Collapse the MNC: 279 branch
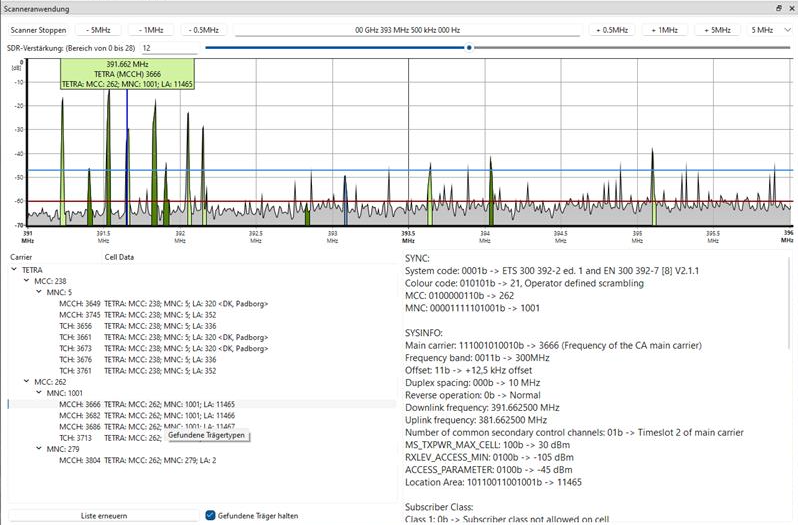This screenshot has height=525, width=798. 40,449
